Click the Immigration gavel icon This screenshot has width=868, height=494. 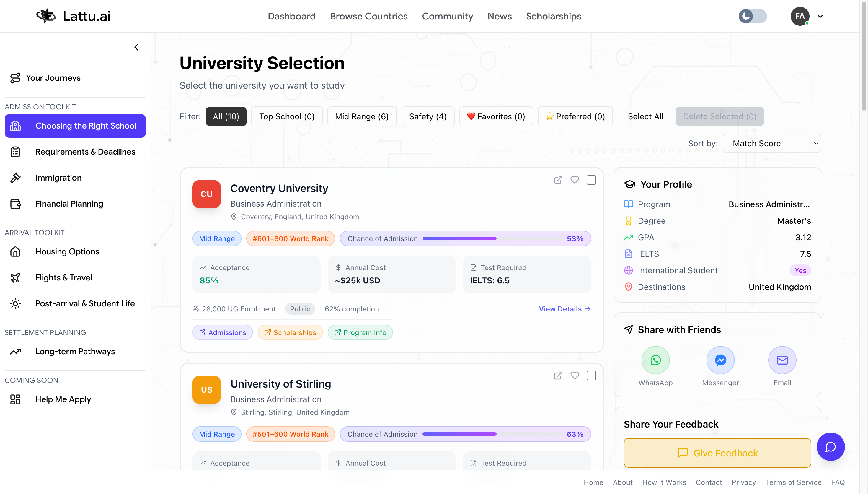15,178
